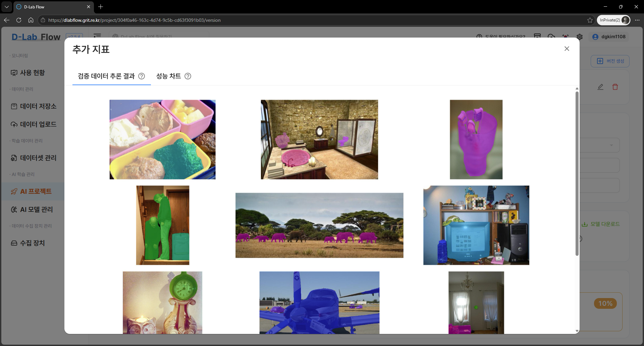The image size is (644, 346).
Task: Go back with the browser back arrow
Action: click(x=7, y=20)
